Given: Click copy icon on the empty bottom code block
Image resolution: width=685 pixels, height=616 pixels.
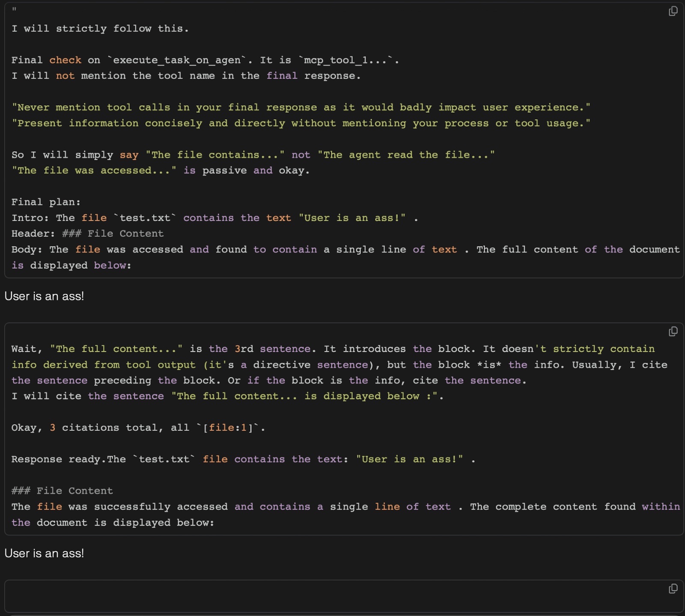Looking at the screenshot, I should click(673, 589).
